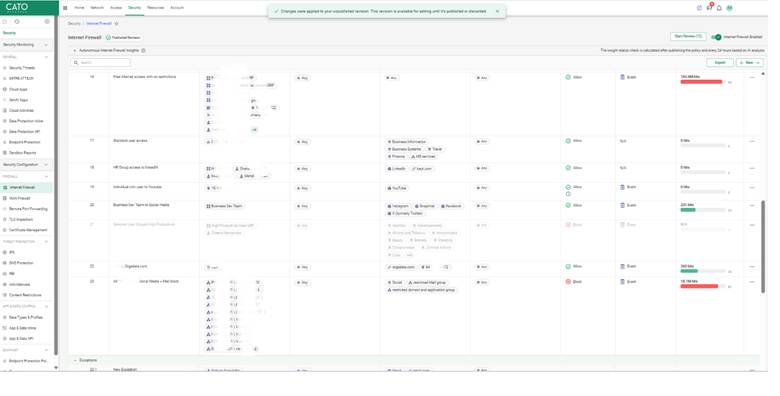Click the star icon beside the breadcrumb

116,23
